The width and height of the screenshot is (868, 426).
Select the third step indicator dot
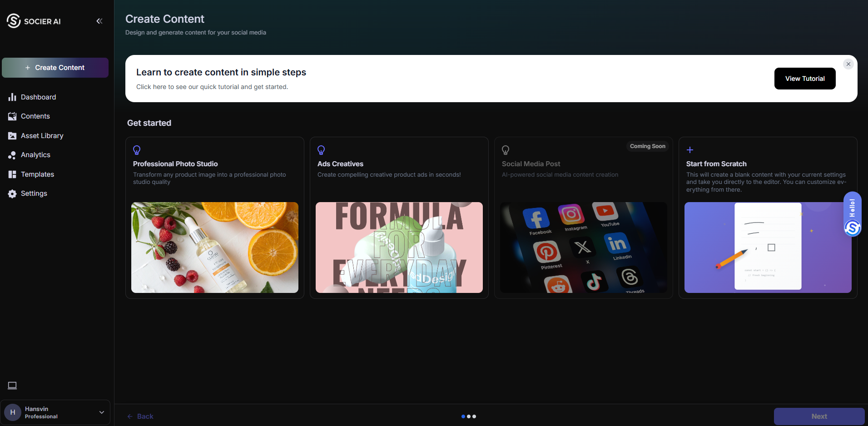coord(474,416)
